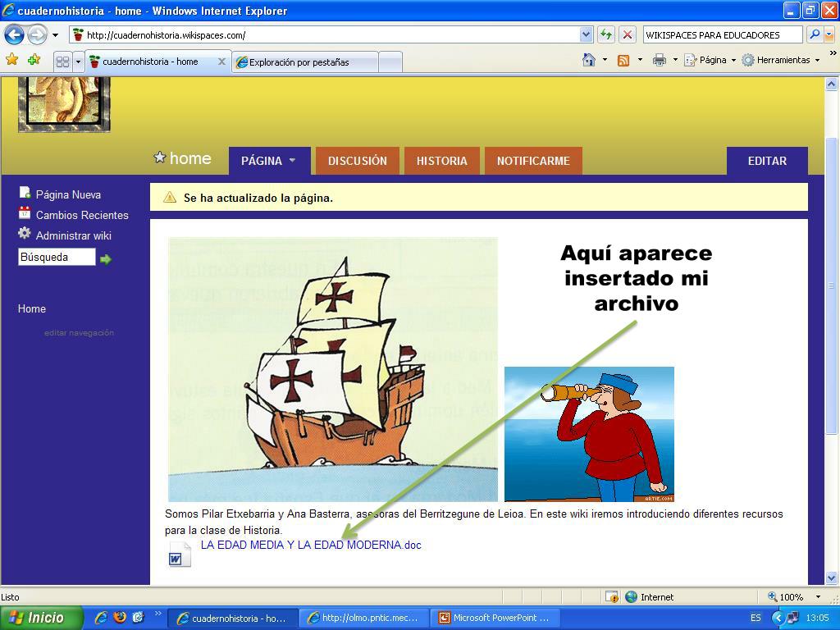Click the ES language indicator
This screenshot has width=840, height=630.
pos(756,618)
